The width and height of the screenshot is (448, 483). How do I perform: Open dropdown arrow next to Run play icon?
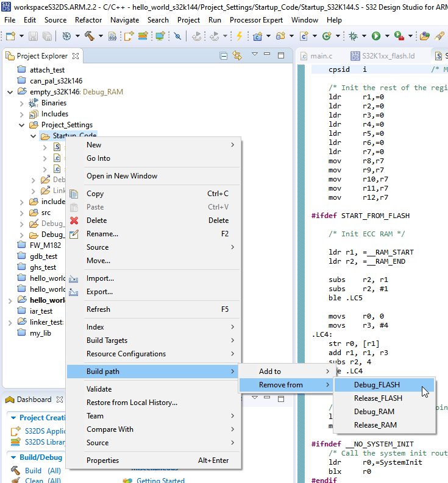[x=387, y=36]
